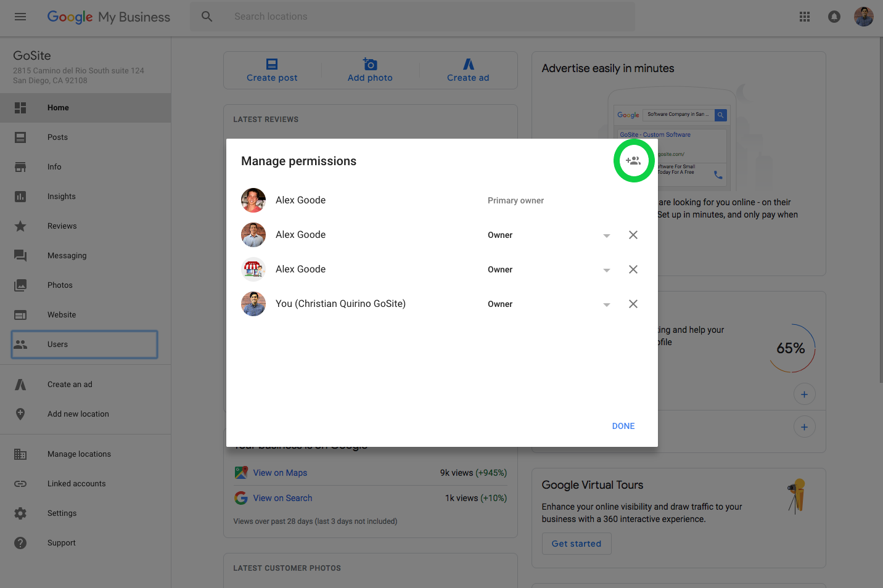Open the hamburger main menu
Image resolution: width=883 pixels, height=588 pixels.
point(20,17)
